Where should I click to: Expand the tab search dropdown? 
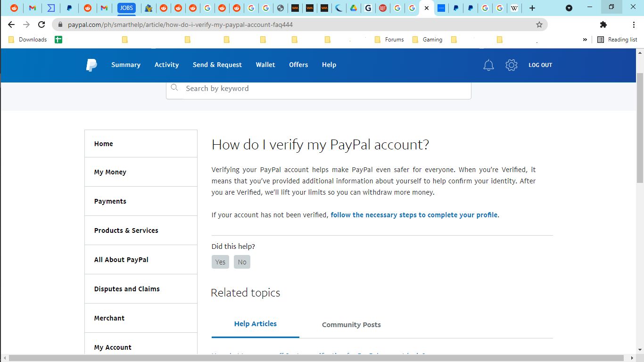coord(569,8)
